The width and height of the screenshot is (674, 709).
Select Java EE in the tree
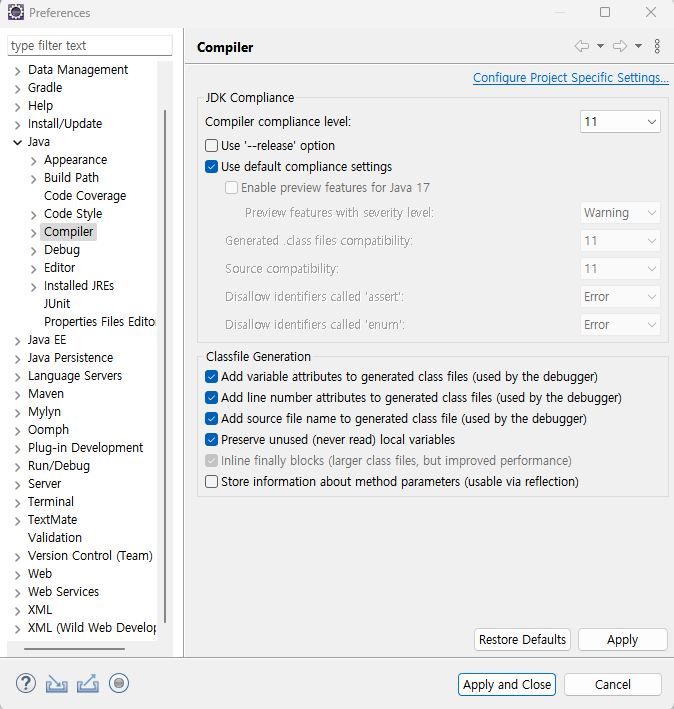click(x=47, y=340)
